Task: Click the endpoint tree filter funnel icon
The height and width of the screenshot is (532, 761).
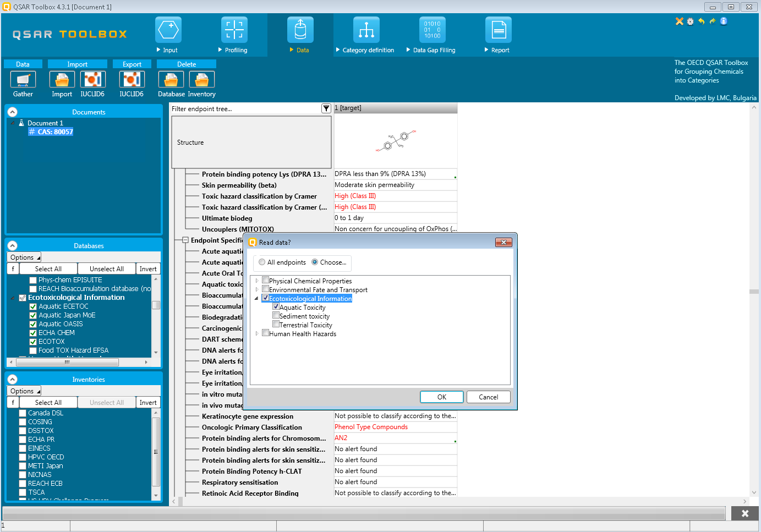Action: pos(326,109)
